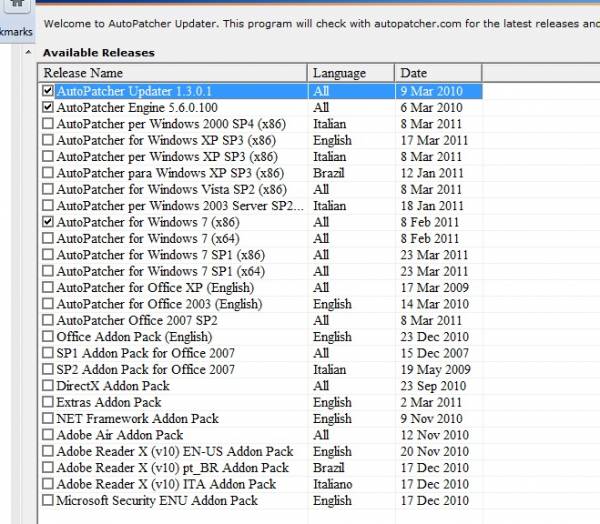This screenshot has height=524, width=600.
Task: Click date 12 Nov 2010 for Adobe Air
Action: [434, 435]
